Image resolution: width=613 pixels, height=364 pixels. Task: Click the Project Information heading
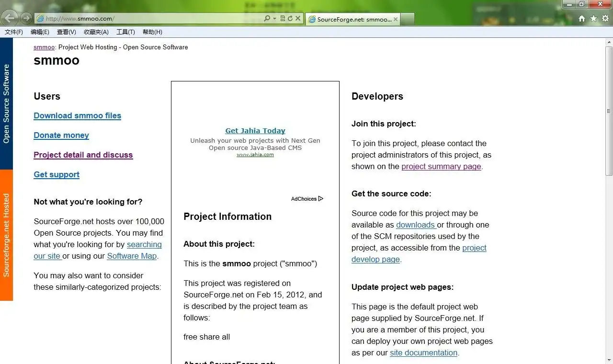(227, 216)
